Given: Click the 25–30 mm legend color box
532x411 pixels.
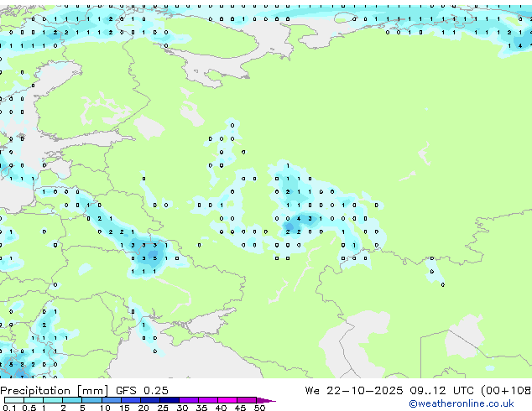Looking at the screenshot, I should pos(170,400).
